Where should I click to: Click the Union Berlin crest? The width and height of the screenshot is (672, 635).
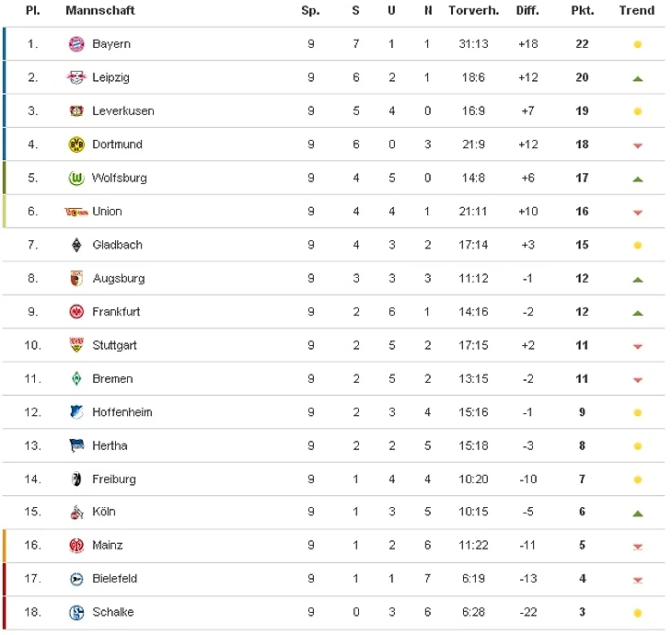click(x=76, y=212)
